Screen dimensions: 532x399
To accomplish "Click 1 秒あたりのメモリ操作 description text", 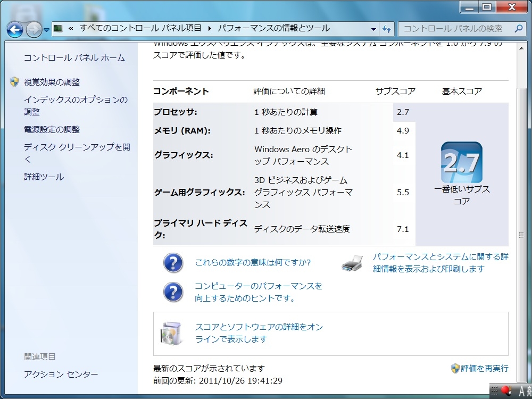I will [x=298, y=131].
